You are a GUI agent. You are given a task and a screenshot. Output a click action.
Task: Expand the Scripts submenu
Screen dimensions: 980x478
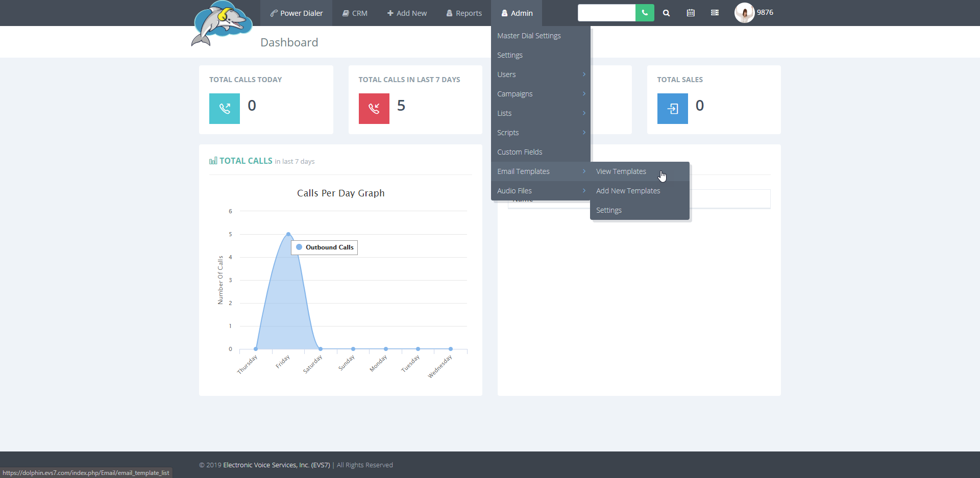coord(541,133)
